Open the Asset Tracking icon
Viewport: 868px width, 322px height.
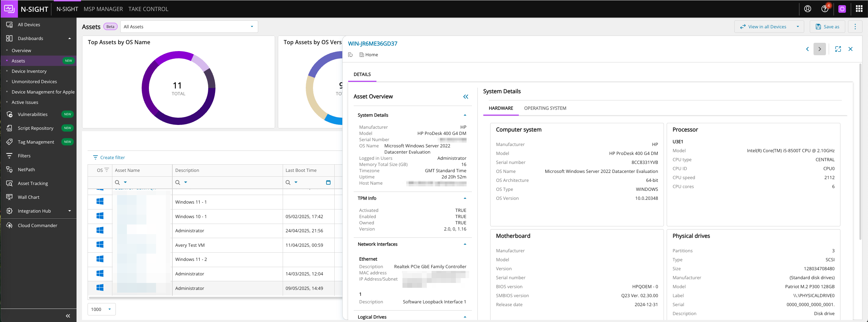[x=10, y=183]
